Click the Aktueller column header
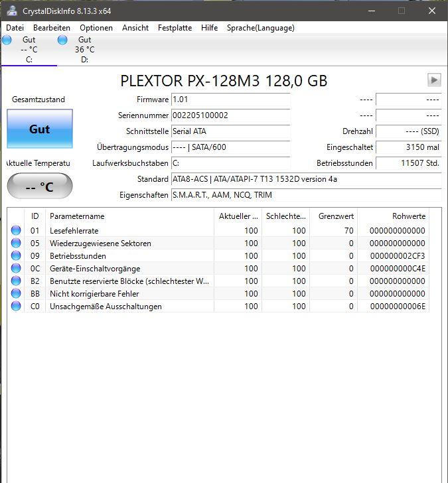Image resolution: width=448 pixels, height=483 pixels. 238,216
